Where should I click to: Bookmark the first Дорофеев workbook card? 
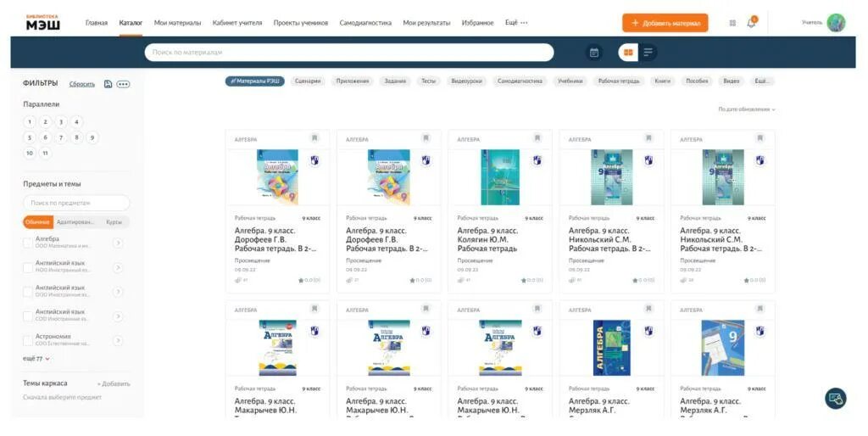[x=314, y=138]
